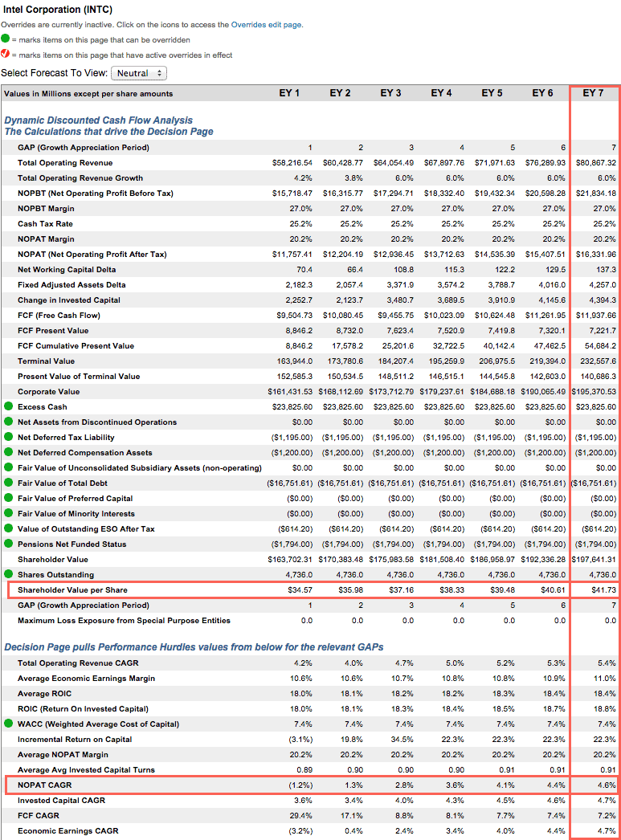
Task: Click the override icon for Value of Outstanding ESO After Tax
Action: (8, 528)
